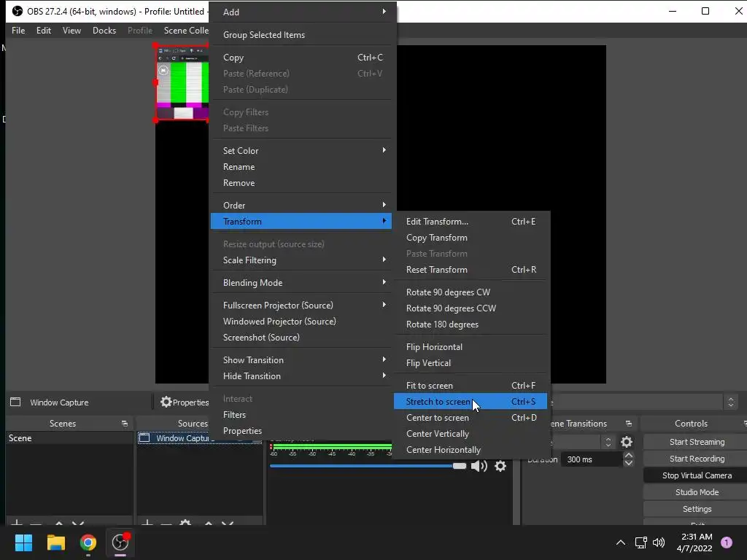Select Center to screen
The width and height of the screenshot is (747, 560).
pyautogui.click(x=471, y=418)
